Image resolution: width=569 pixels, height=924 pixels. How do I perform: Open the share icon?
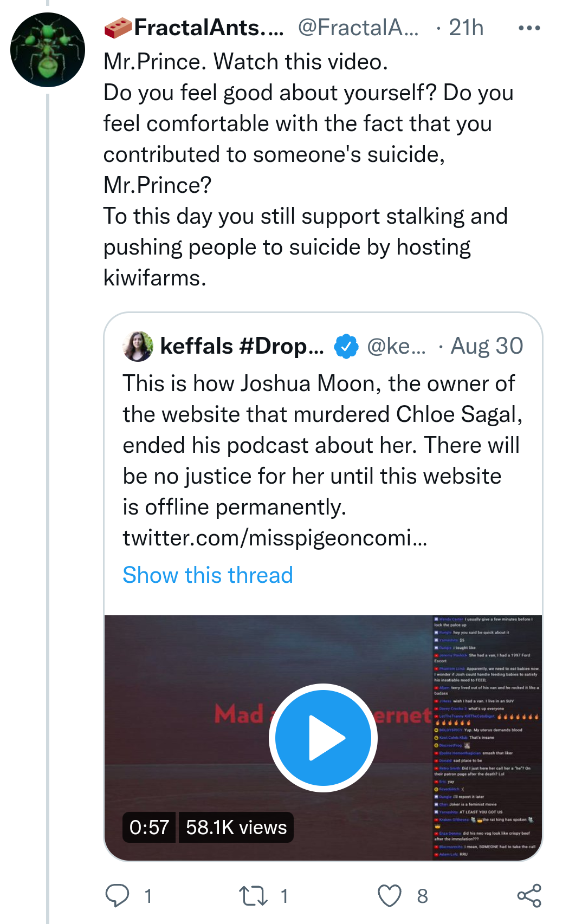[x=529, y=895]
